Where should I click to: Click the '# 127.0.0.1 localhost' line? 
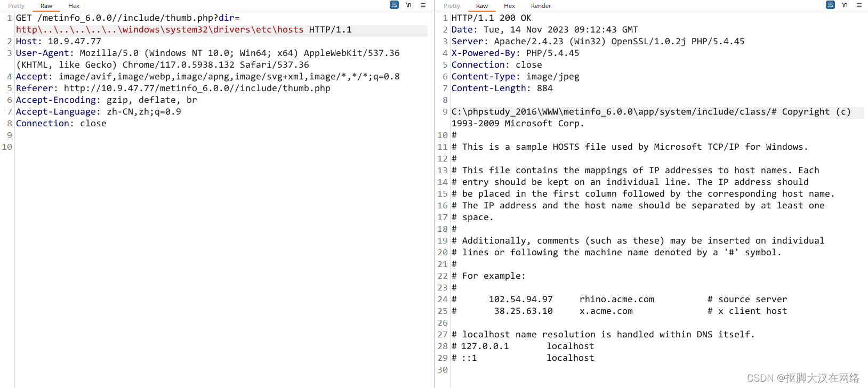(x=523, y=346)
